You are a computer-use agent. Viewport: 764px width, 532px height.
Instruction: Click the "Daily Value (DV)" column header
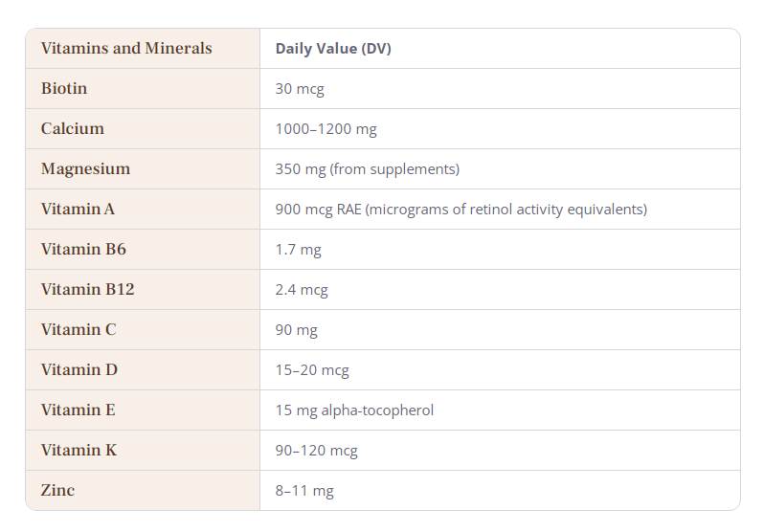click(333, 49)
